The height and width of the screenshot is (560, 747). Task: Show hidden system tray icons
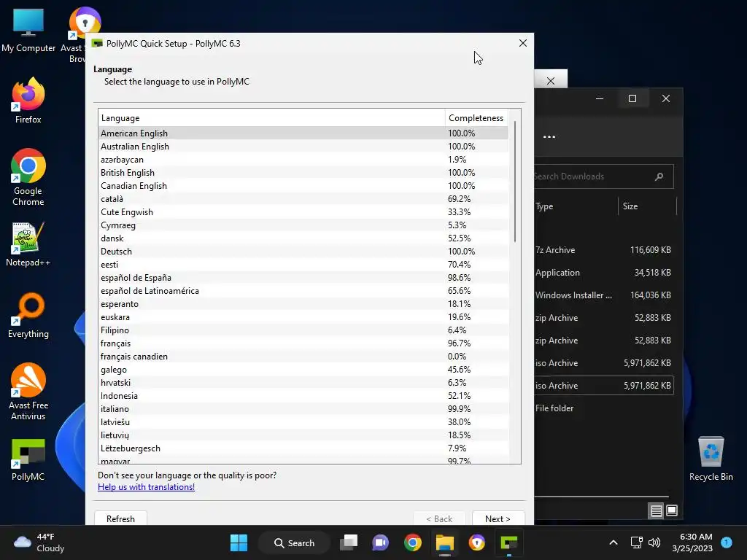[x=614, y=542]
